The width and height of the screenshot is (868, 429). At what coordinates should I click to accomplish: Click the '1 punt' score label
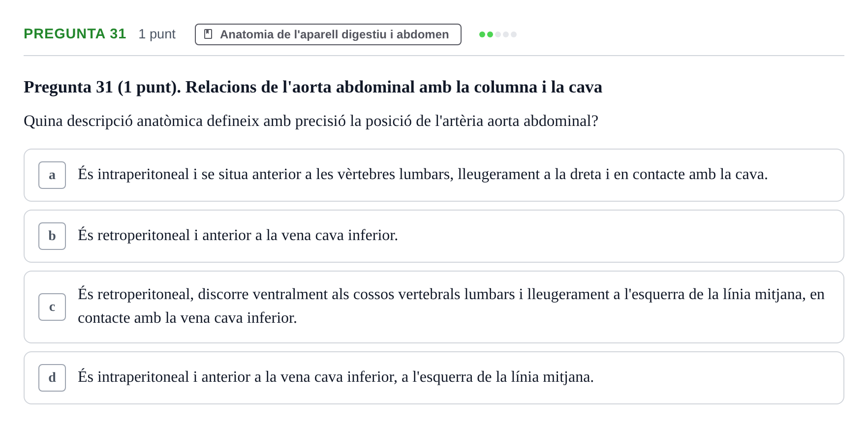(157, 34)
